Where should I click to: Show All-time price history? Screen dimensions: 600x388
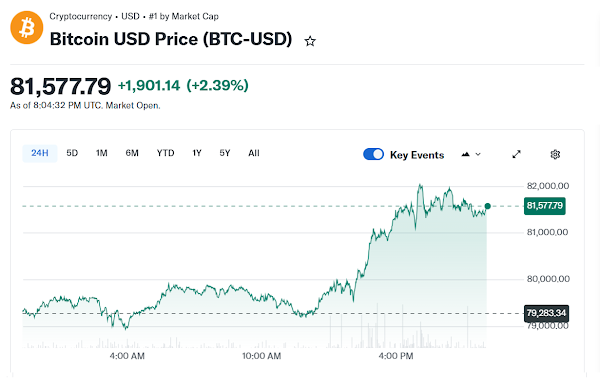pos(254,153)
